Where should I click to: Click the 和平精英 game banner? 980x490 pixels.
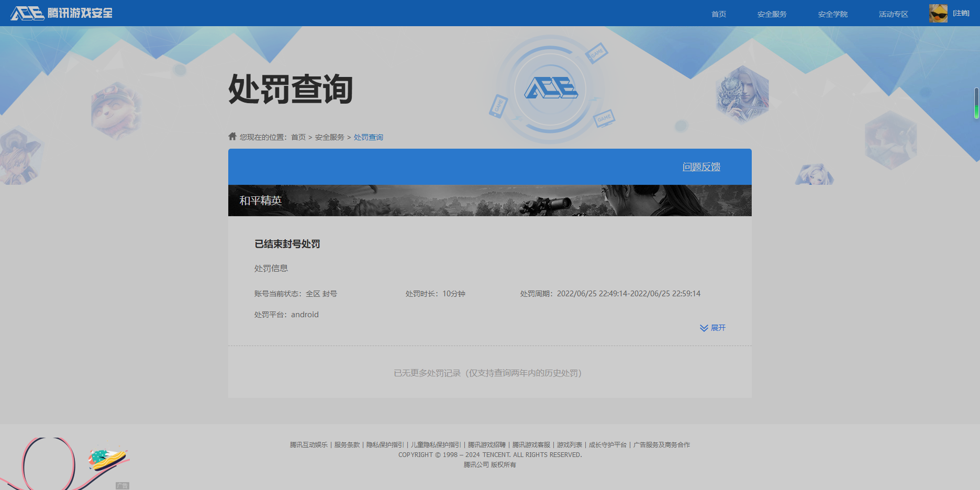(490, 201)
